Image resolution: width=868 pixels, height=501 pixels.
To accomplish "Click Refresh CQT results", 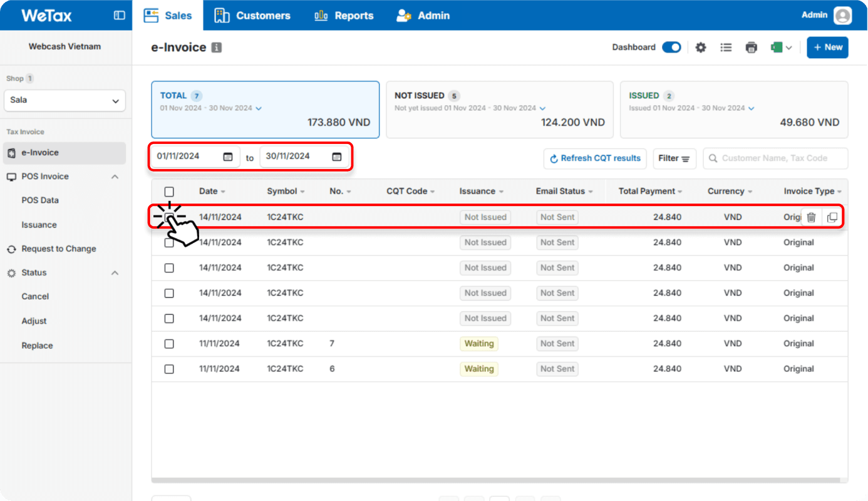I will pyautogui.click(x=595, y=158).
